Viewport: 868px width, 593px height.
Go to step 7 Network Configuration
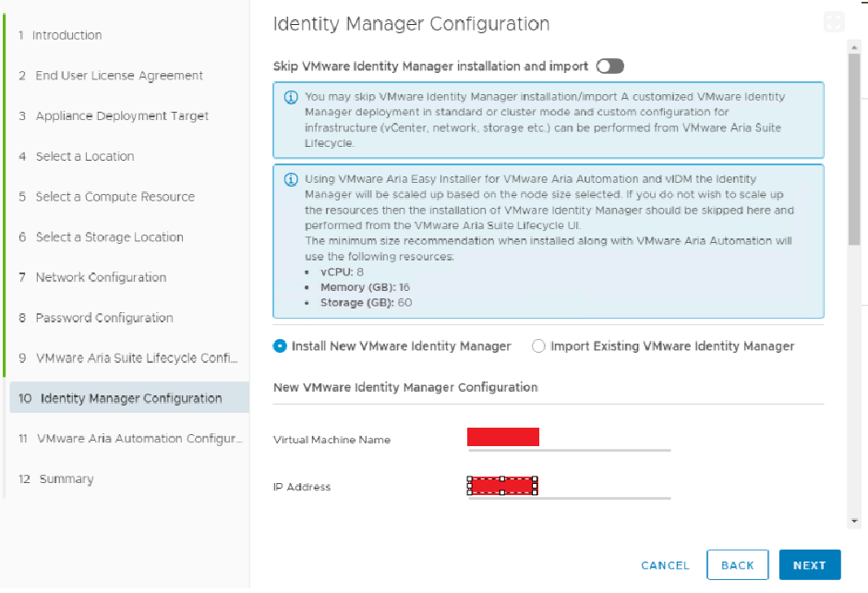tap(92, 277)
